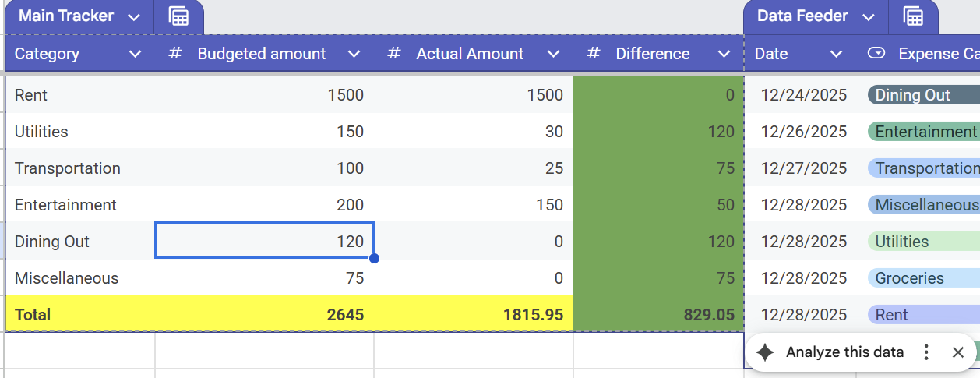Click the Miscellaneous category cell
The image size is (980, 378).
[x=80, y=278]
